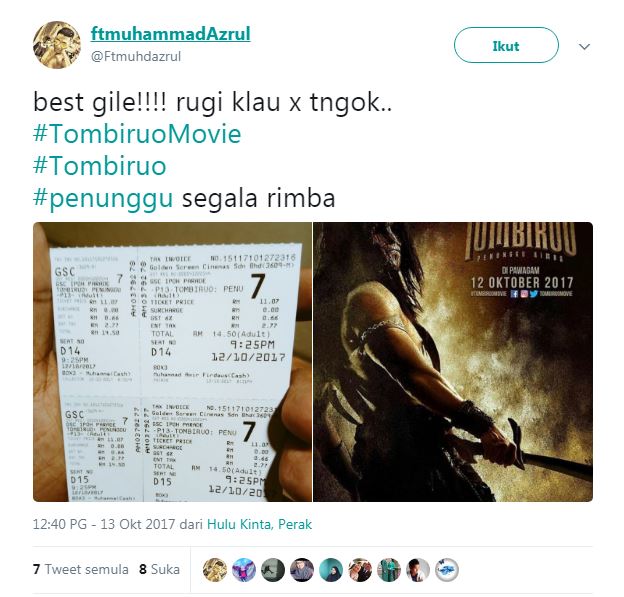The height and width of the screenshot is (597, 624).
Task: Click fourth liker avatar in row
Action: 302,570
